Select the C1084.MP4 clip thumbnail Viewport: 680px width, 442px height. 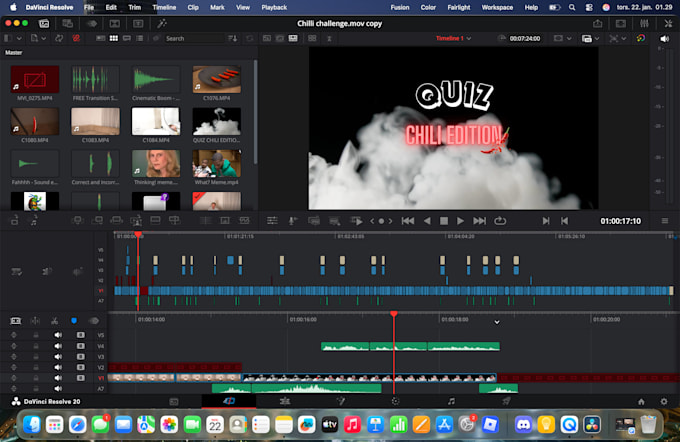(156, 121)
